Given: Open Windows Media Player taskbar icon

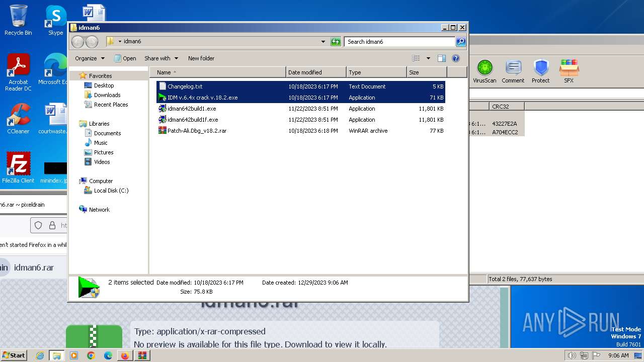Looking at the screenshot, I should (74, 355).
